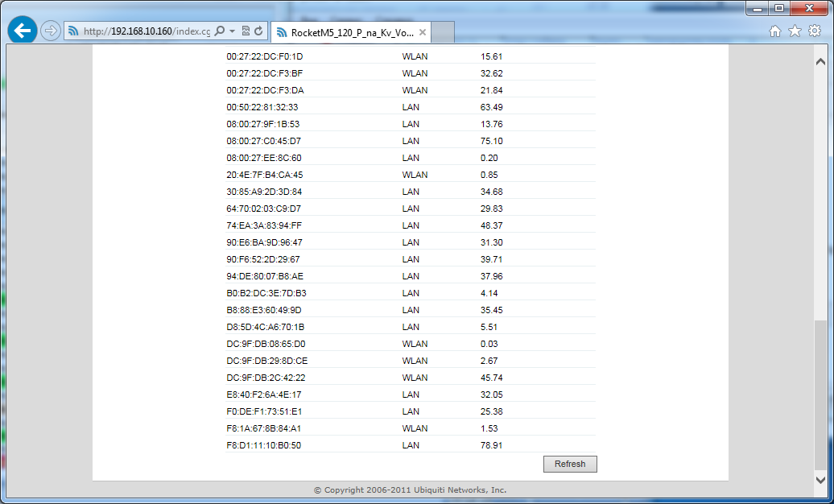
Task: Select MAC address 08:00:27:C0:45:D7
Action: 263,141
